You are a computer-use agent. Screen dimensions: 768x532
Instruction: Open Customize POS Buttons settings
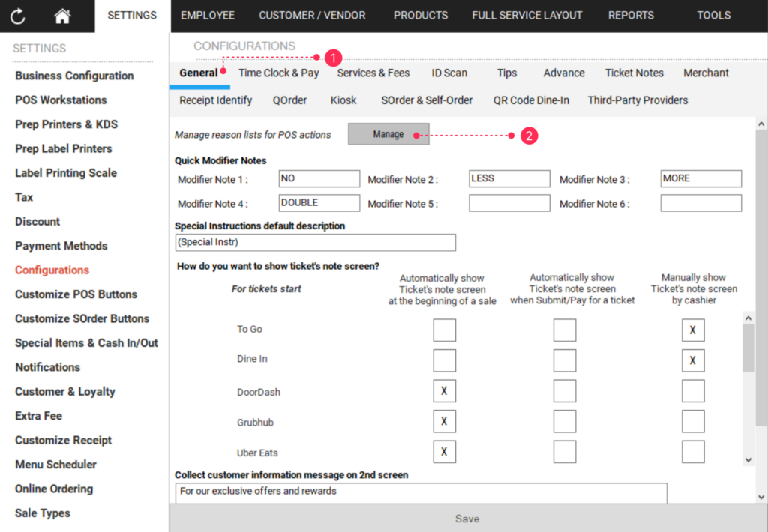[76, 294]
